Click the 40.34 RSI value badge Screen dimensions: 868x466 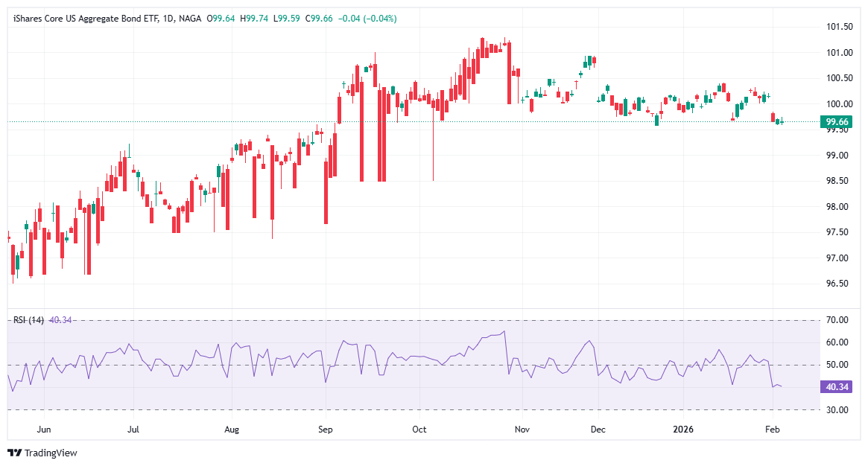(x=837, y=386)
